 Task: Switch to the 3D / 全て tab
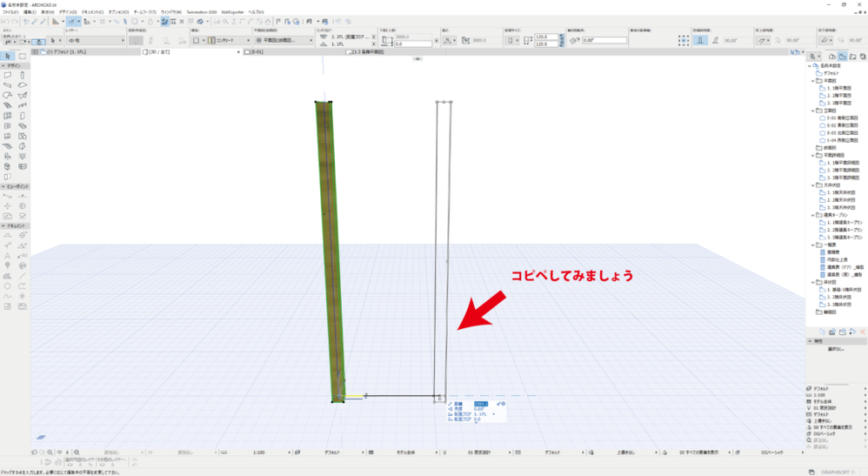click(x=191, y=52)
